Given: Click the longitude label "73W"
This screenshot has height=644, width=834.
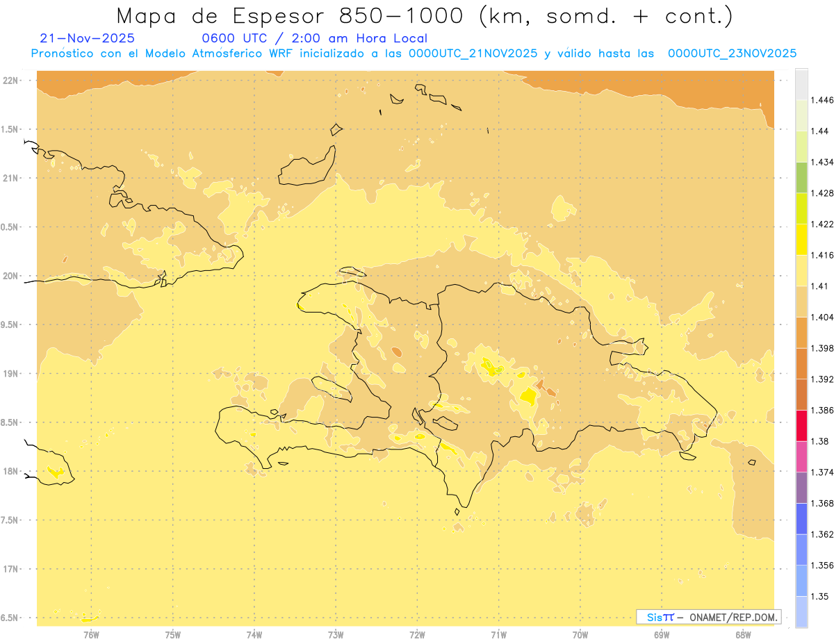Looking at the screenshot, I should click(336, 634).
